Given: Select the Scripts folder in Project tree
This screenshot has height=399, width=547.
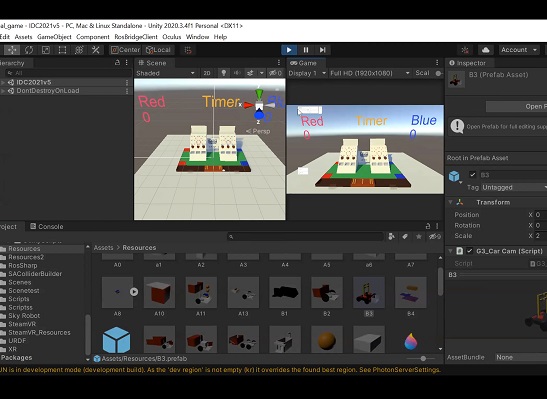Looking at the screenshot, I should point(19,299).
